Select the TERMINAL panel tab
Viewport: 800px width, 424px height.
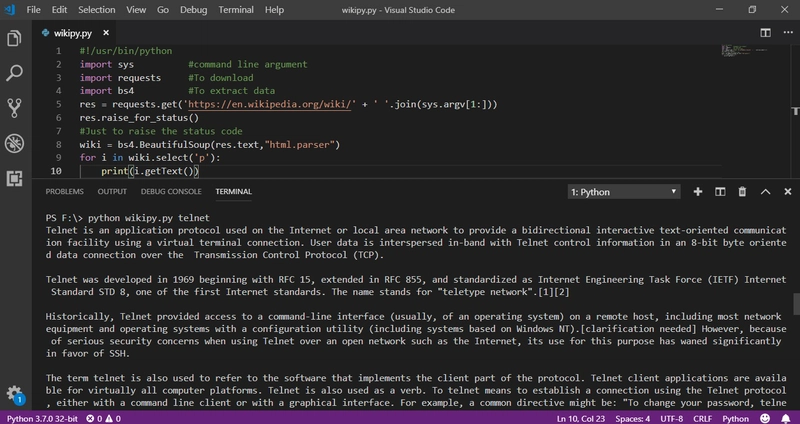coord(234,191)
